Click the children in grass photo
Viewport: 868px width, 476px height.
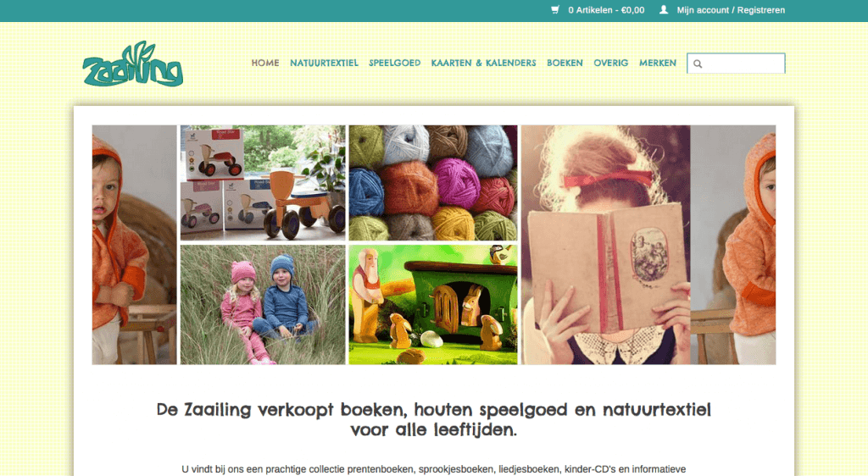(263, 305)
